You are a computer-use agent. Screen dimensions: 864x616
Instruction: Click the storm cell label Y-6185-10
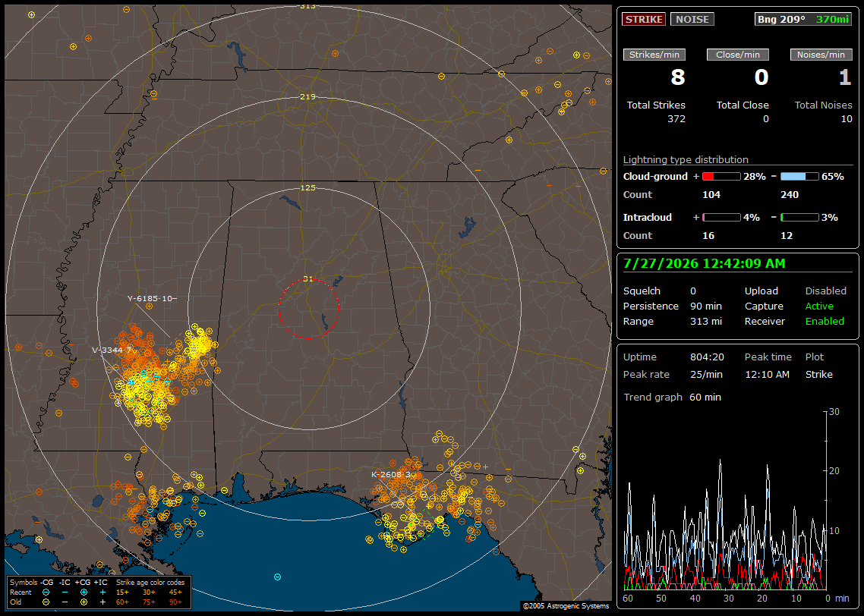pyautogui.click(x=150, y=298)
